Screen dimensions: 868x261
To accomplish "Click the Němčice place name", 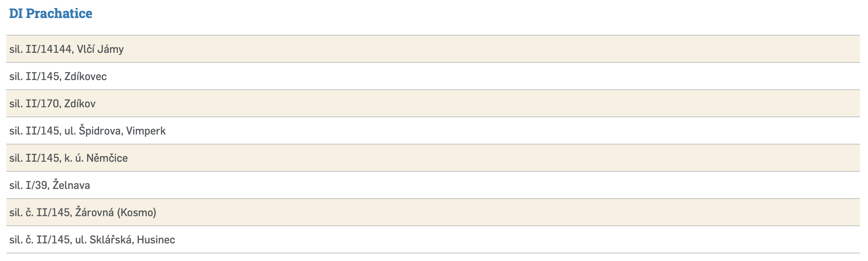I will tap(107, 158).
